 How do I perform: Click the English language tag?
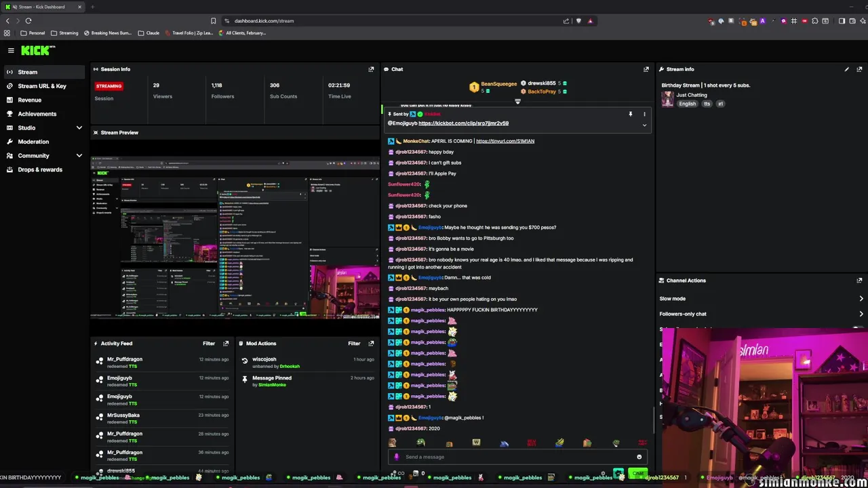point(688,104)
